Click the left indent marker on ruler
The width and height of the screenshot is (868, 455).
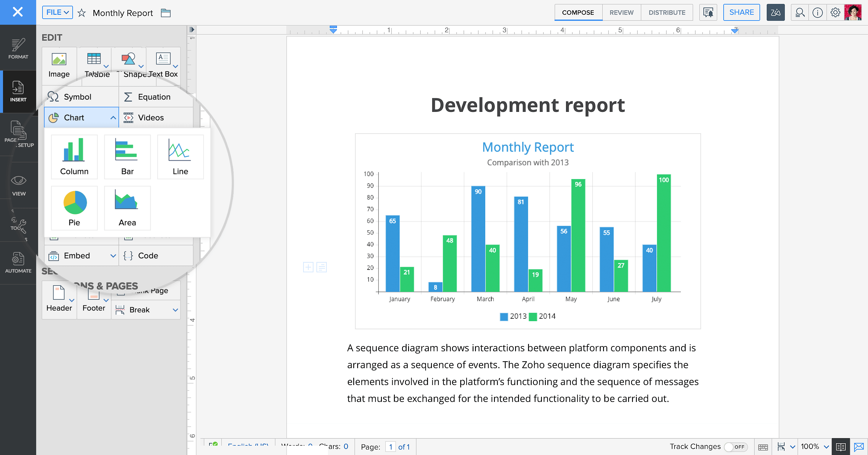(333, 30)
